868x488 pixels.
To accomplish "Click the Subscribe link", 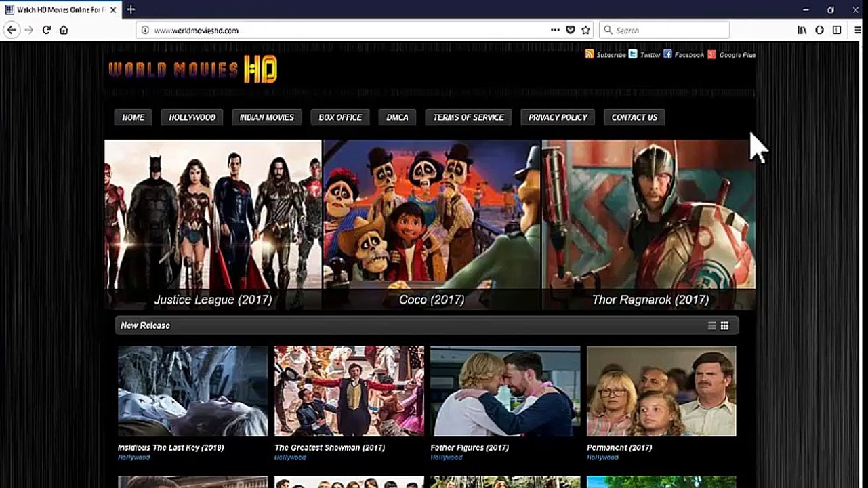I will (611, 55).
